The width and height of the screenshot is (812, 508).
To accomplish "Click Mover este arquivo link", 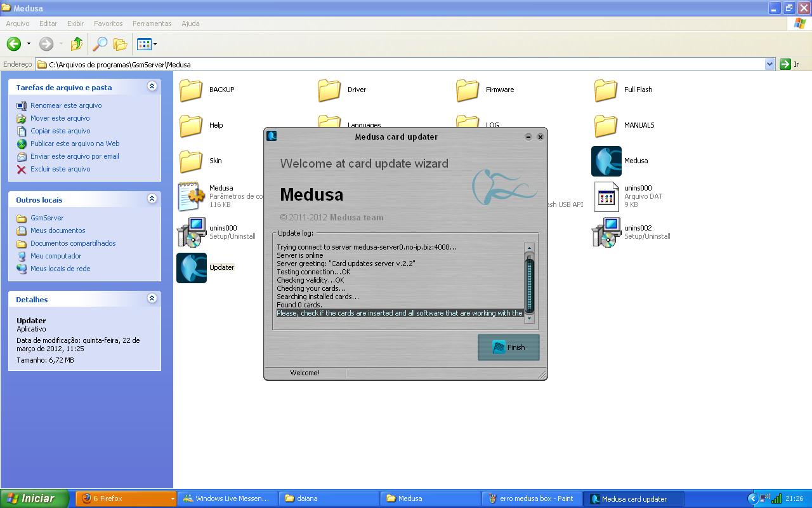I will click(x=60, y=118).
